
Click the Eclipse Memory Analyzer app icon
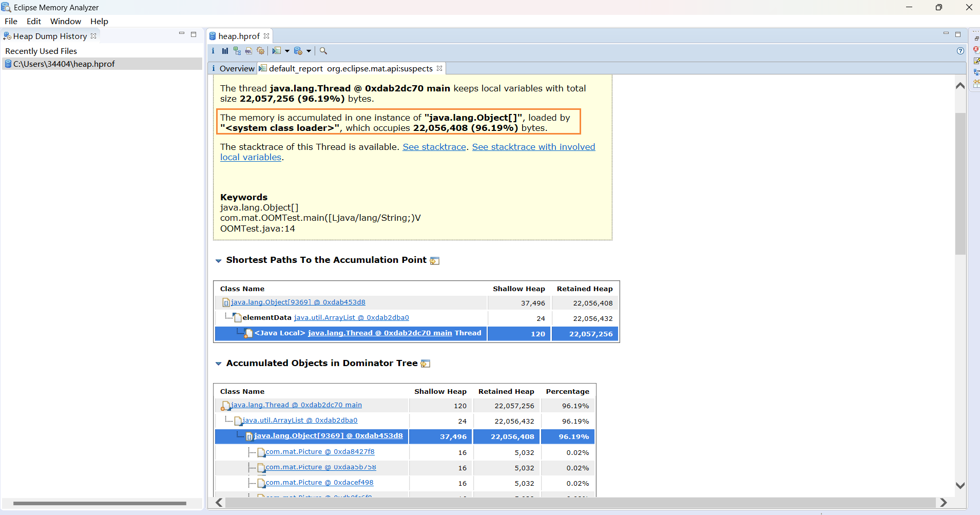tap(6, 7)
